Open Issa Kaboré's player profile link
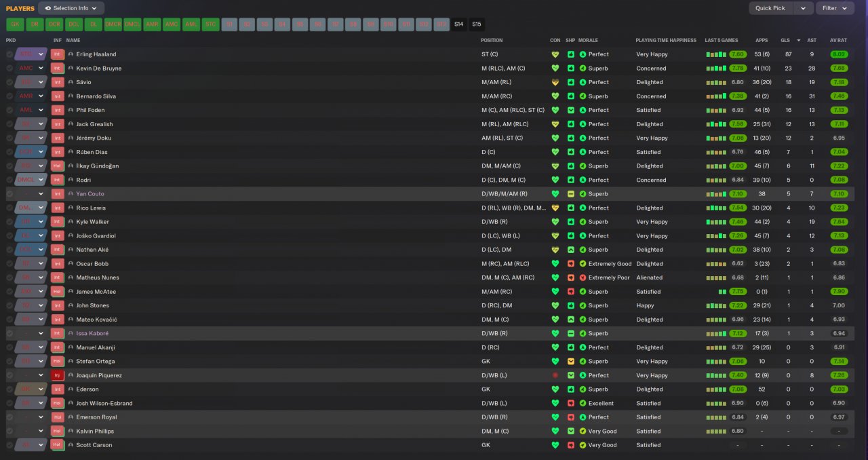The height and width of the screenshot is (460, 868). pyautogui.click(x=92, y=333)
